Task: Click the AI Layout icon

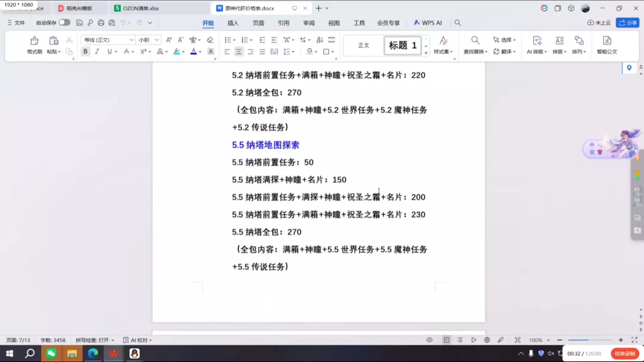Action: [537, 41]
